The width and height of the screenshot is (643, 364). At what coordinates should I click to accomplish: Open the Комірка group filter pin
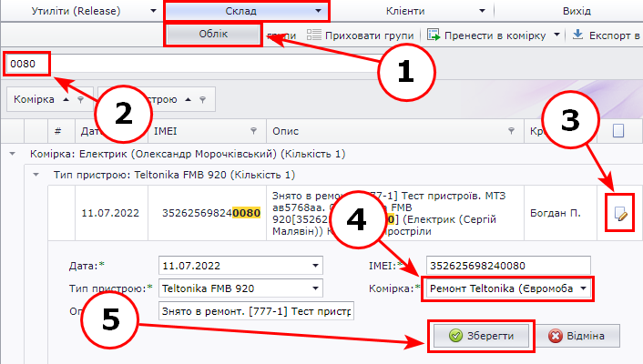pyautogui.click(x=80, y=99)
